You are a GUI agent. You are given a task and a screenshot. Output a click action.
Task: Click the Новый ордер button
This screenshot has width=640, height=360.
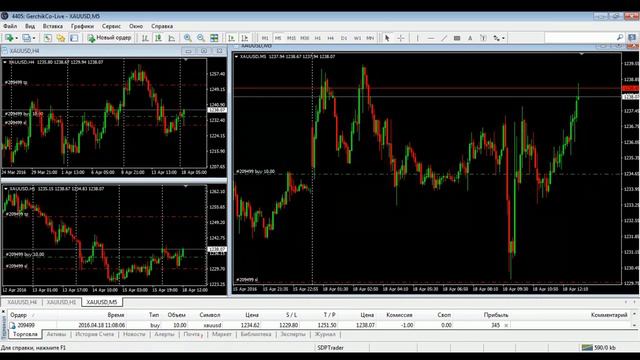coord(109,38)
